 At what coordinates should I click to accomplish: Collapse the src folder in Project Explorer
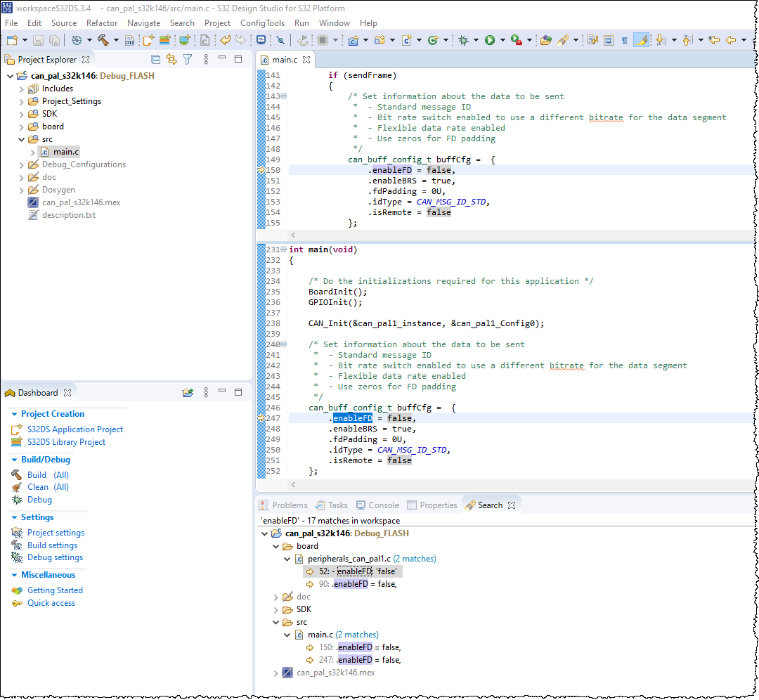22,139
